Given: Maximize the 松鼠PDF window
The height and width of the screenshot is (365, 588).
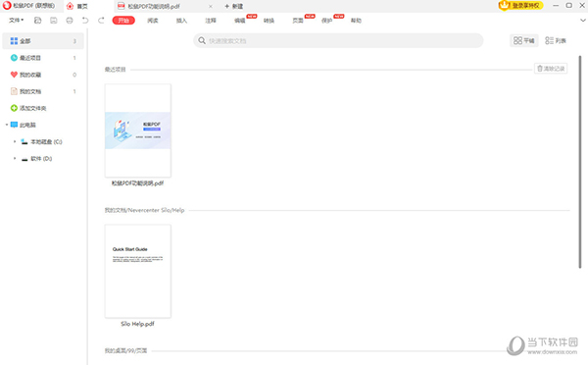Looking at the screenshot, I should point(568,6).
